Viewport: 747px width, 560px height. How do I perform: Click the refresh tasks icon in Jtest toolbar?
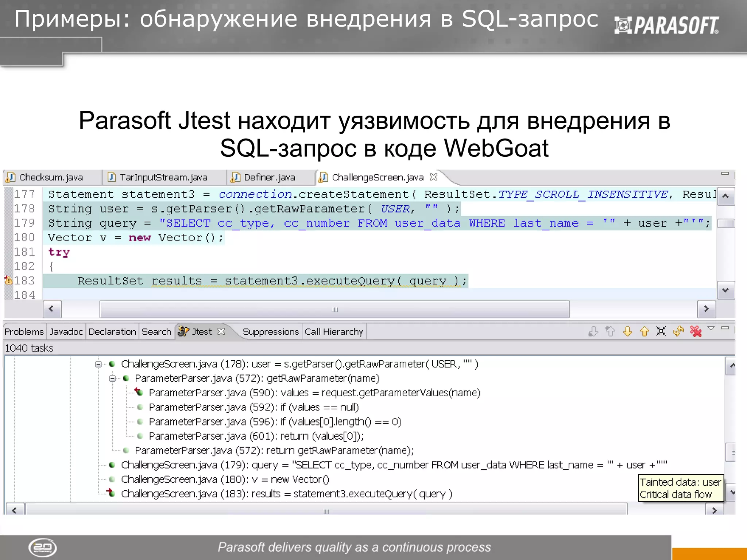(678, 331)
